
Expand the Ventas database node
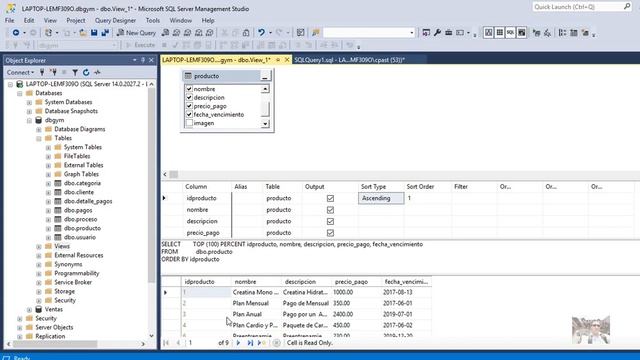[29, 309]
